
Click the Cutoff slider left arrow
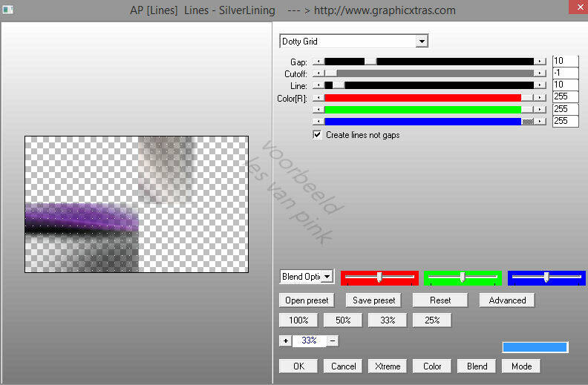point(318,73)
